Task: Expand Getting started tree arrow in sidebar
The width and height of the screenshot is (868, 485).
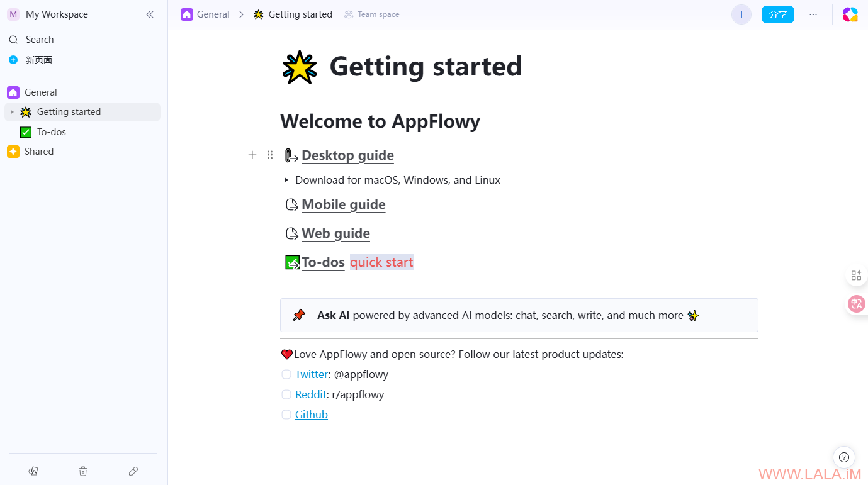Action: tap(12, 112)
